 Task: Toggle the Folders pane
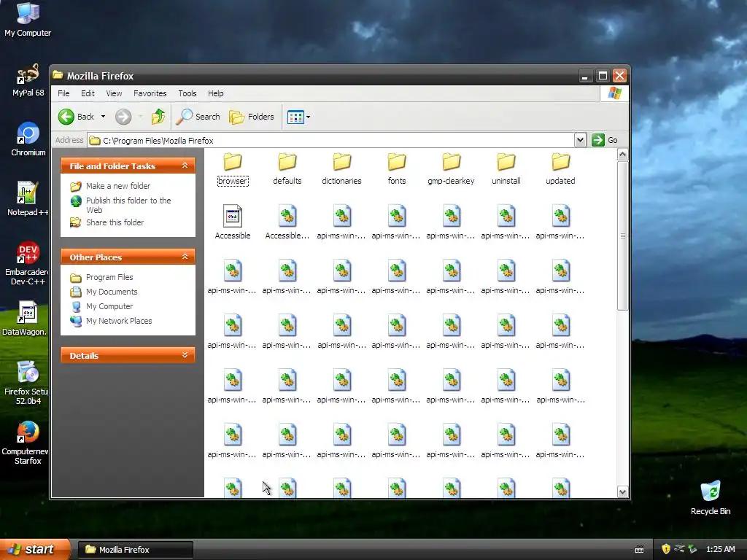pyautogui.click(x=252, y=117)
